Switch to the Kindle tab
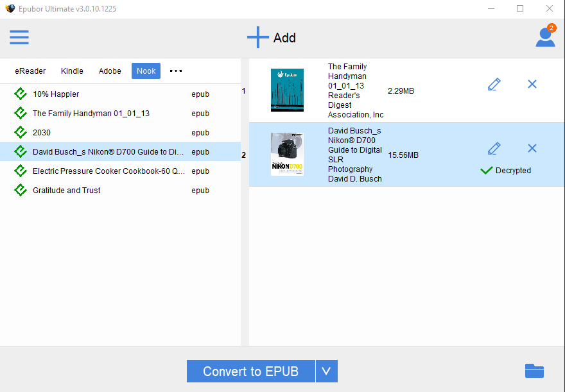The image size is (565, 392). (72, 71)
